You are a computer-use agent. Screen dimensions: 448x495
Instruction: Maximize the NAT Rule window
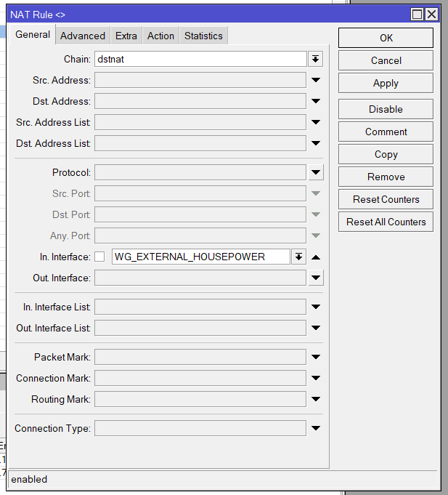point(417,15)
